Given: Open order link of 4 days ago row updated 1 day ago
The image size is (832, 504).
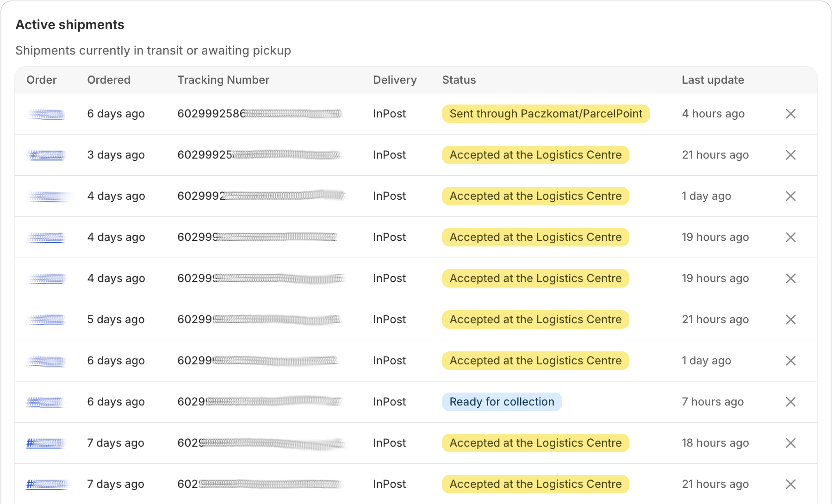Looking at the screenshot, I should [x=49, y=196].
